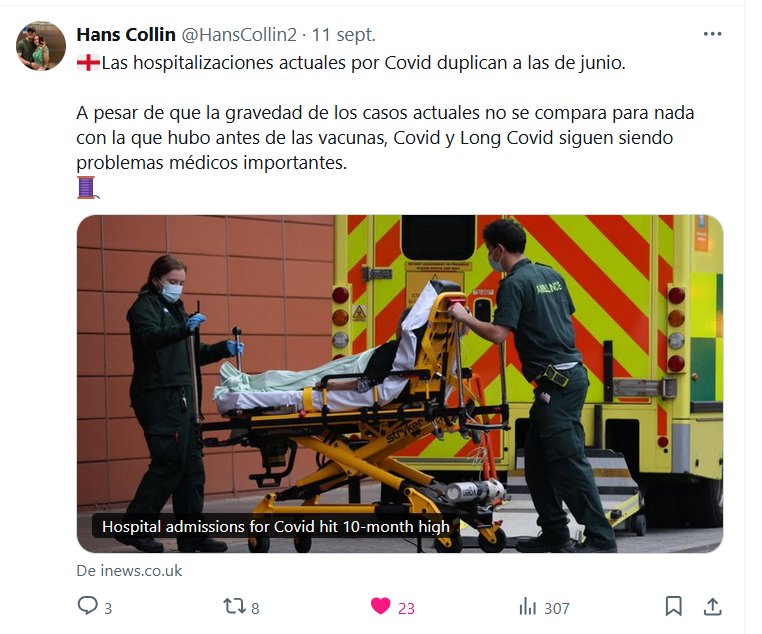Click the Hans Collin display name

pyautogui.click(x=126, y=34)
